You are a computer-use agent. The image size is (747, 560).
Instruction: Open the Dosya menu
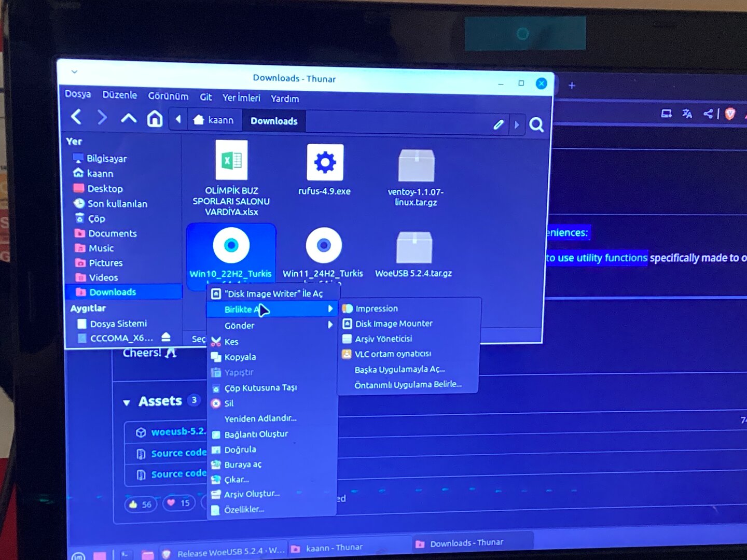pos(78,94)
